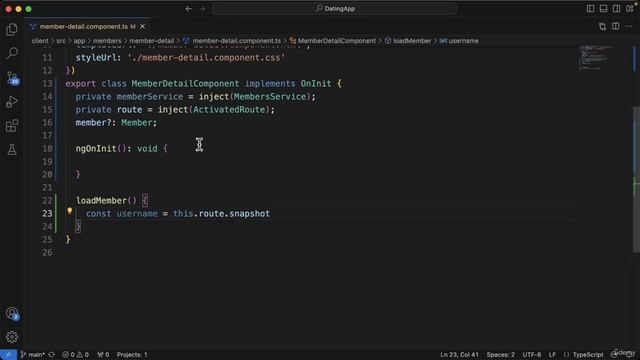Toggle the secondary side bar layout icon
This screenshot has width=640, height=360.
[x=616, y=9]
